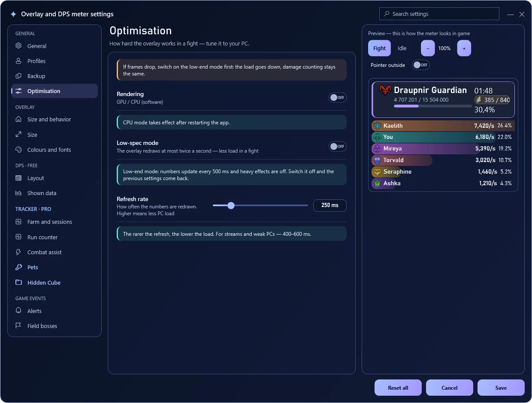Toggle the Pointer outside switch
The height and width of the screenshot is (403, 532).
pos(421,65)
